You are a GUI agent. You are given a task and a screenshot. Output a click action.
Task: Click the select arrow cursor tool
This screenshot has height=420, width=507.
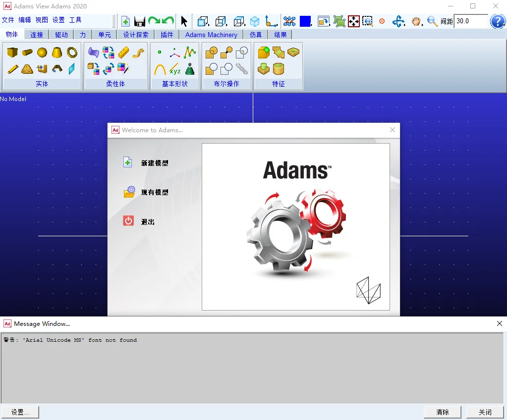click(x=184, y=21)
